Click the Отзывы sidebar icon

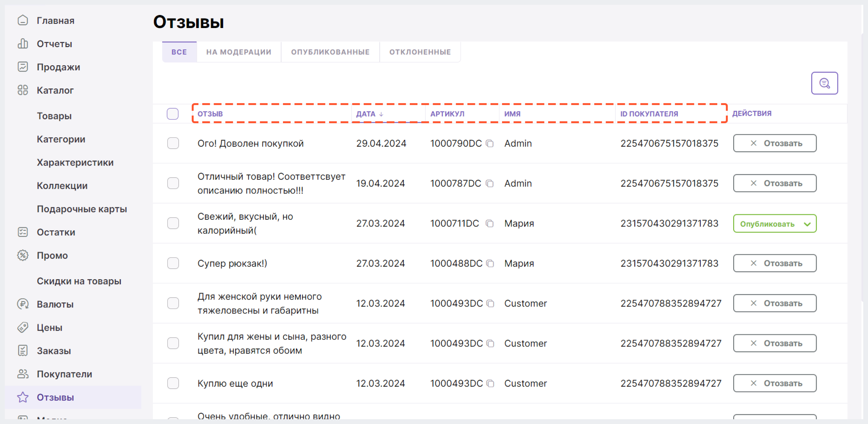(23, 397)
